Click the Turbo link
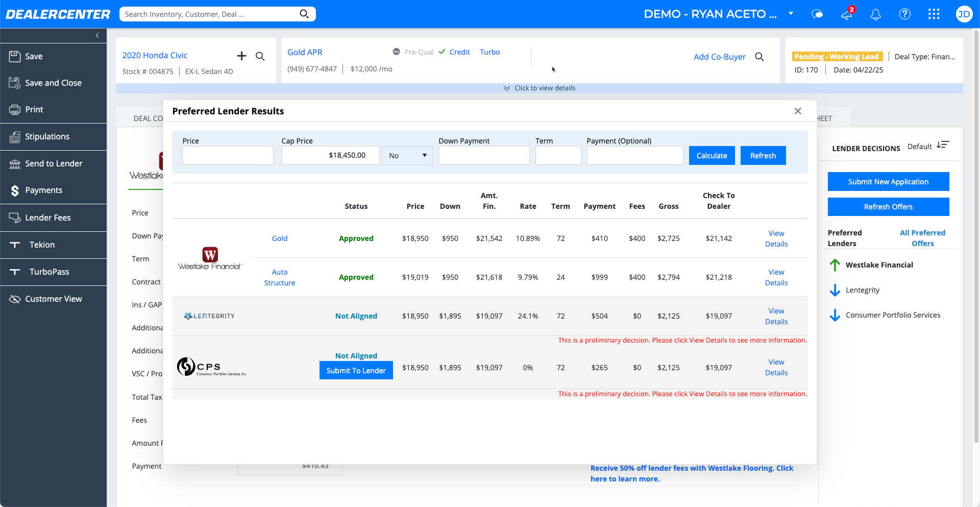This screenshot has width=980, height=507. point(489,52)
